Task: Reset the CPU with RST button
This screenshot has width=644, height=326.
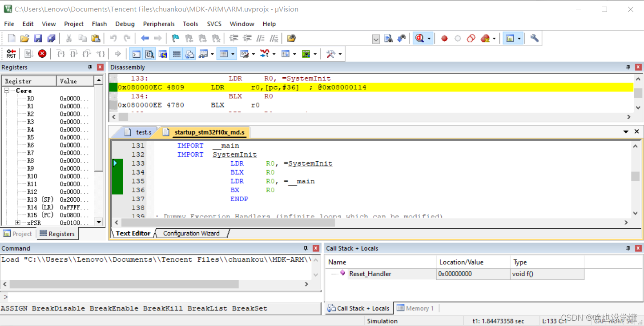Action: coord(11,54)
